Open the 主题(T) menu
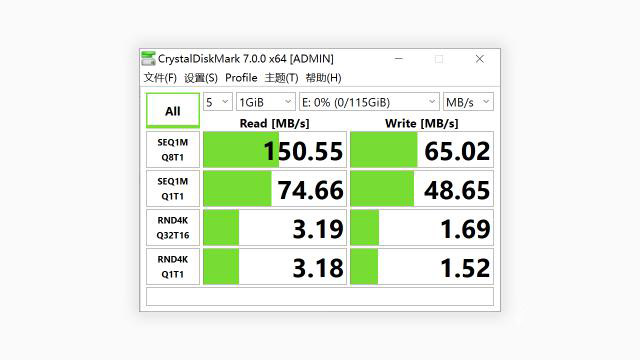Screen dimensions: 640x360 click(281, 78)
